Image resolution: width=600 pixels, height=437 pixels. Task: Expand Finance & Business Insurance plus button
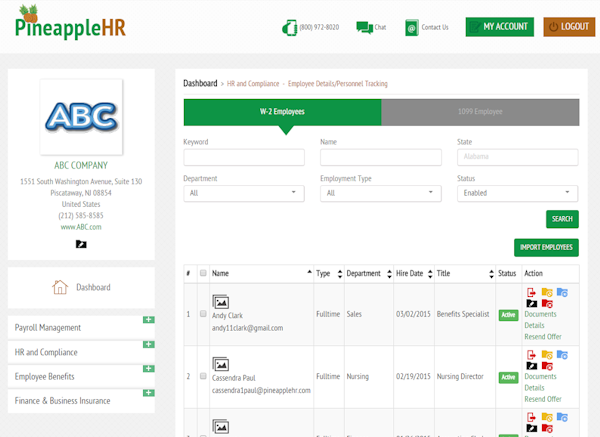pos(149,393)
